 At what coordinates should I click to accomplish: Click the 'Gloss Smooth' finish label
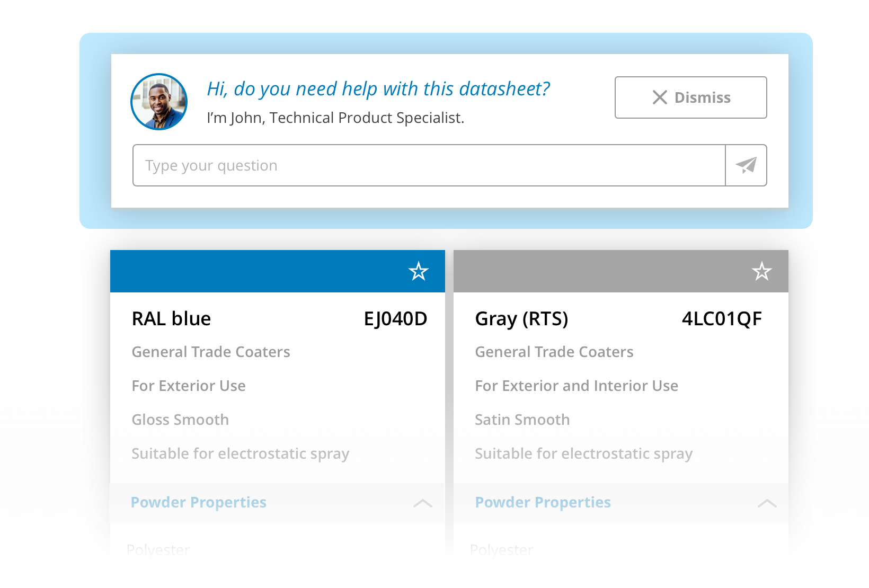[x=180, y=420]
